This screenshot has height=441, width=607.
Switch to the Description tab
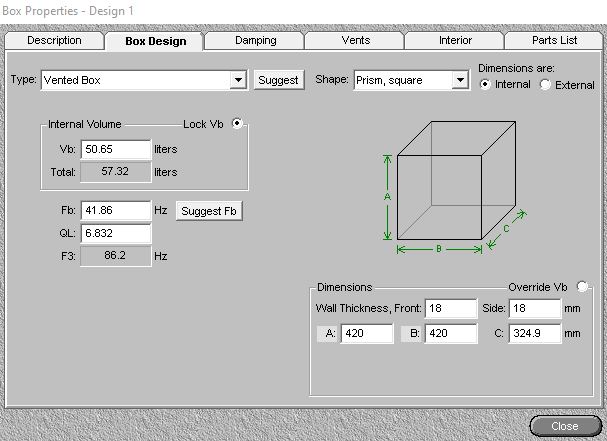[54, 41]
